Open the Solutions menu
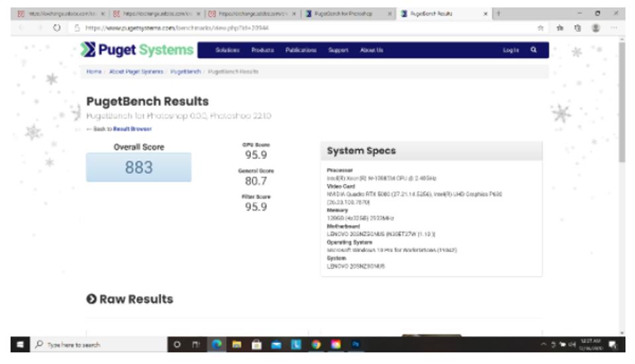The image size is (635, 364). (x=228, y=50)
